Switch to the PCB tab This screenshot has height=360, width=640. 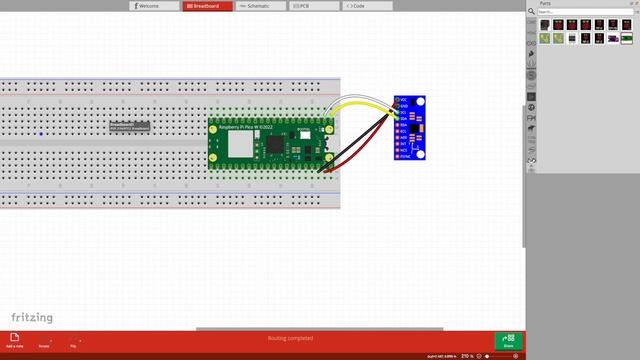tap(314, 6)
